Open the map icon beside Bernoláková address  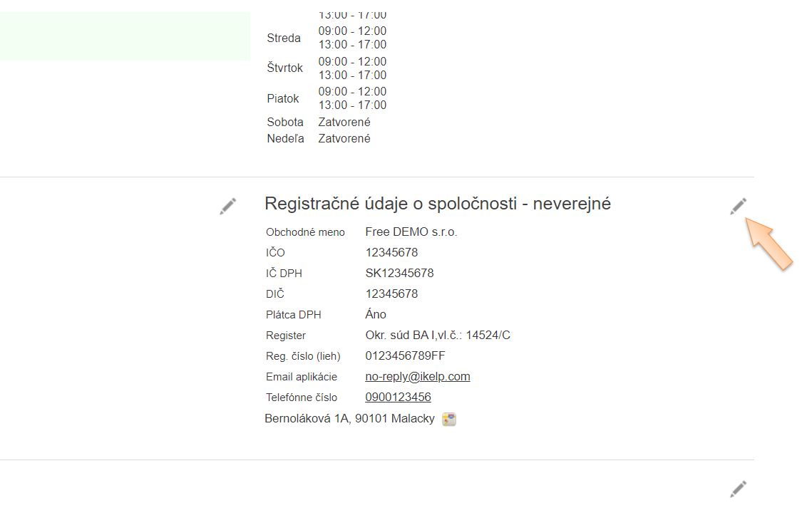coord(449,419)
